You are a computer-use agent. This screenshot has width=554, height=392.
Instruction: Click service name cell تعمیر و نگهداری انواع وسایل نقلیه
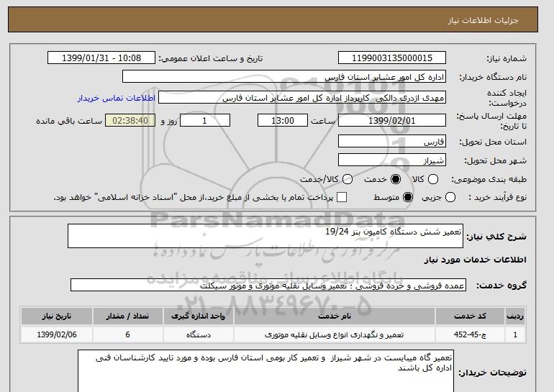pos(335,334)
